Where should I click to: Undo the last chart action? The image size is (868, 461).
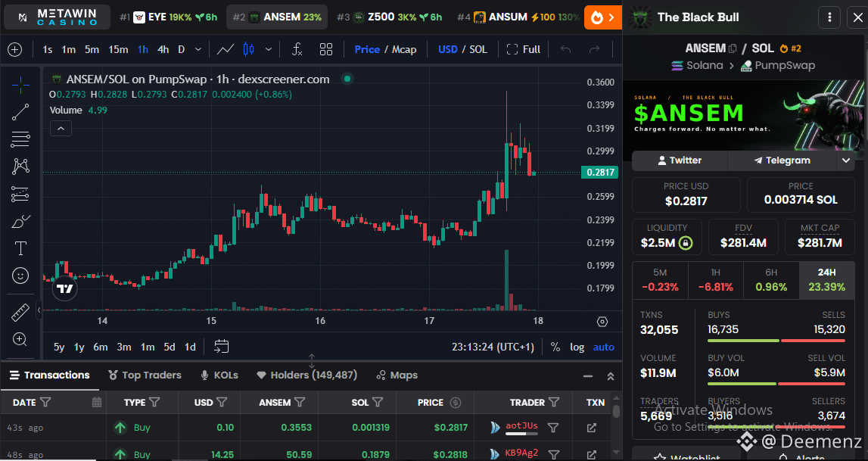(x=566, y=49)
